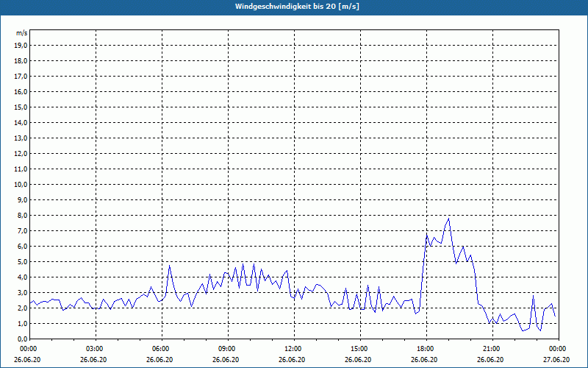Click the '27.06.20' date label

556,360
